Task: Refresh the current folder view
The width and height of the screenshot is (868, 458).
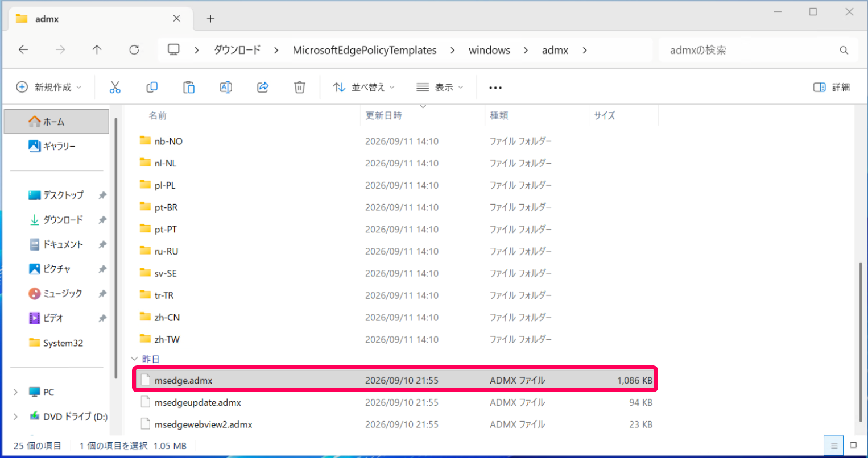Action: (134, 50)
